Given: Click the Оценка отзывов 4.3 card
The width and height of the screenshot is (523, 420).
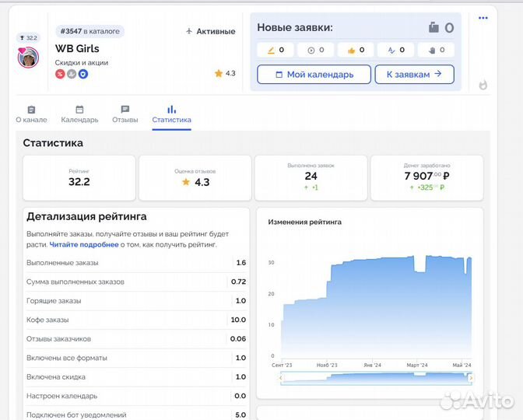Looking at the screenshot, I should pos(195,178).
